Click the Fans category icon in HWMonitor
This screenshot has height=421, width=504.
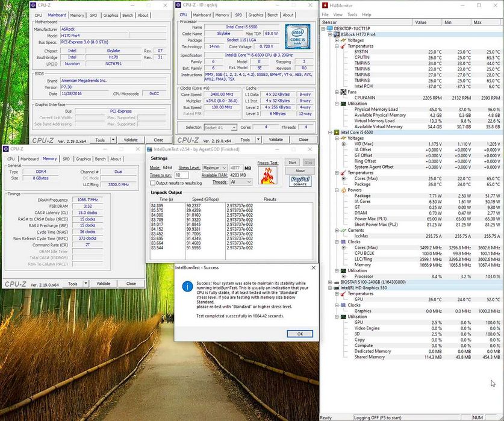point(343,92)
